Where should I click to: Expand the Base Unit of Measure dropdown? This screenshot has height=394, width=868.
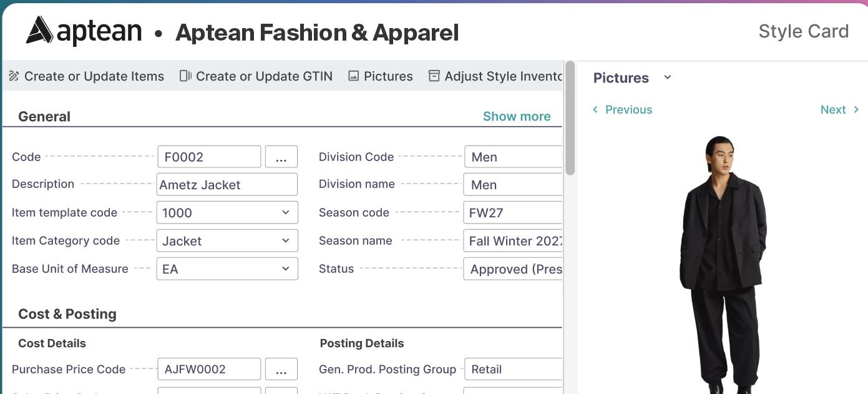[x=285, y=268]
